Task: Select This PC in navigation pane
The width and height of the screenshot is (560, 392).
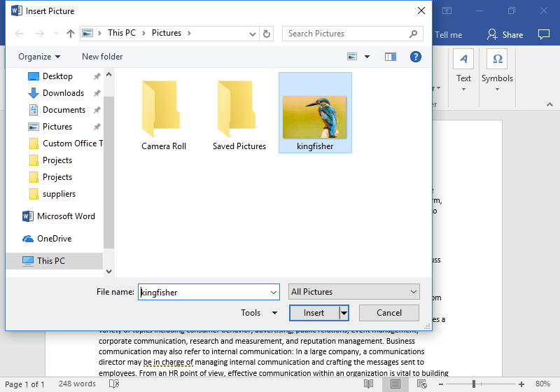Action: pyautogui.click(x=50, y=260)
